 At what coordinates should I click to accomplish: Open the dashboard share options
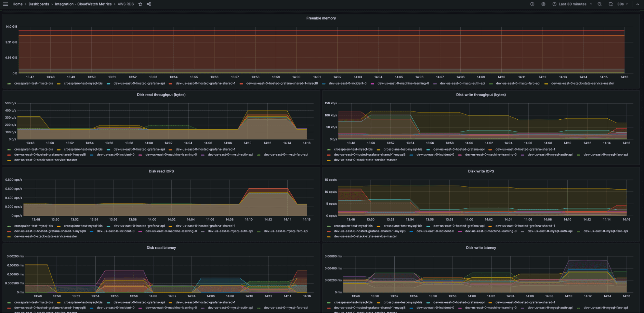pyautogui.click(x=149, y=4)
